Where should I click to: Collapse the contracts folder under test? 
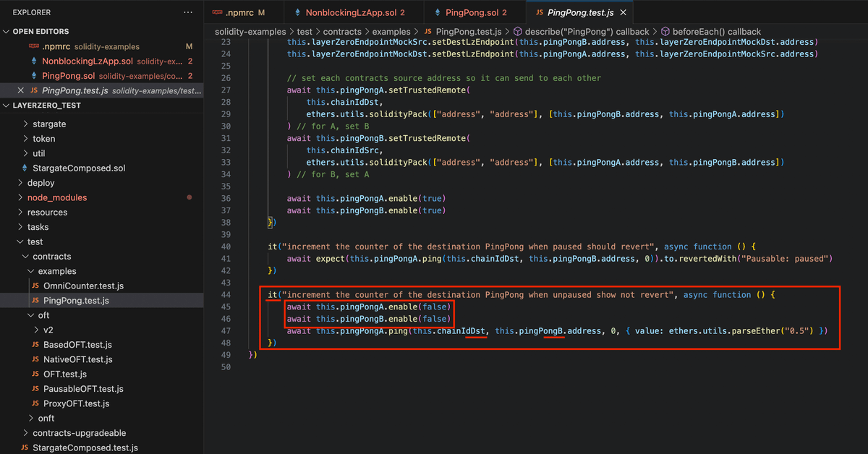[x=51, y=257]
